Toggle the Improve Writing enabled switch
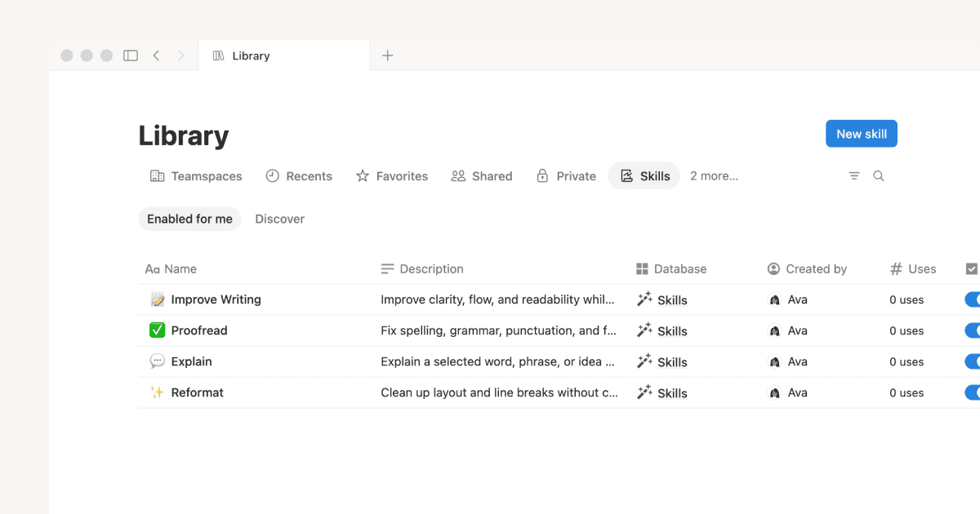980x514 pixels. pyautogui.click(x=973, y=299)
